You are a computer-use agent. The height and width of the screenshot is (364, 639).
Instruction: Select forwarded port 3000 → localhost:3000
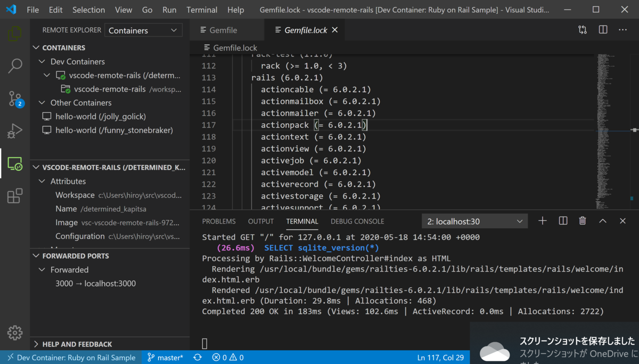110,284
